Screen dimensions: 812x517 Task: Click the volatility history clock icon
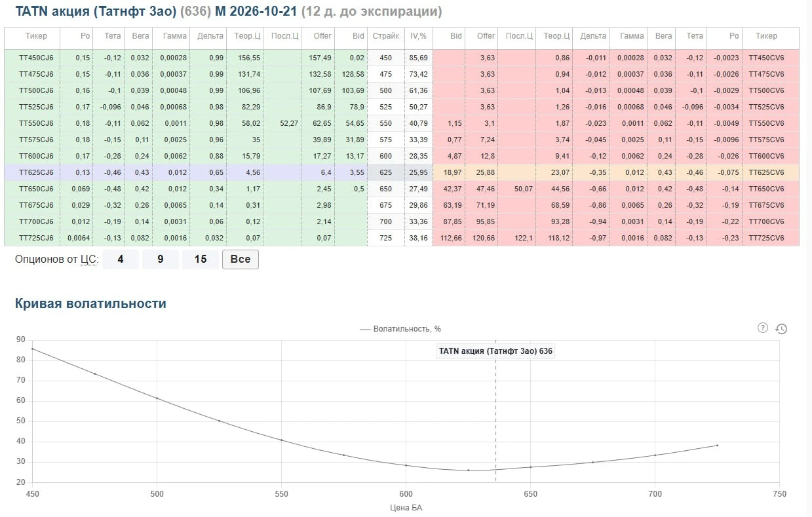[x=781, y=328]
